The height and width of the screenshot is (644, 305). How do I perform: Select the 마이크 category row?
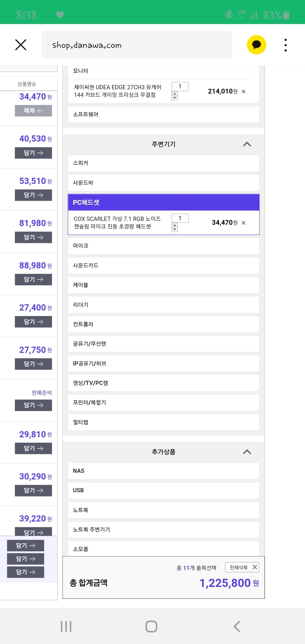[164, 246]
